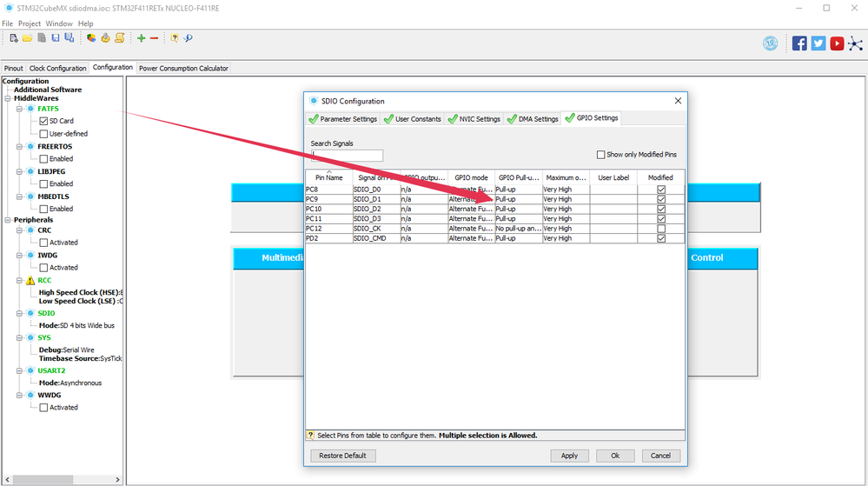The height and width of the screenshot is (486, 868).
Task: Collapse the SYS tree node
Action: click(19, 337)
